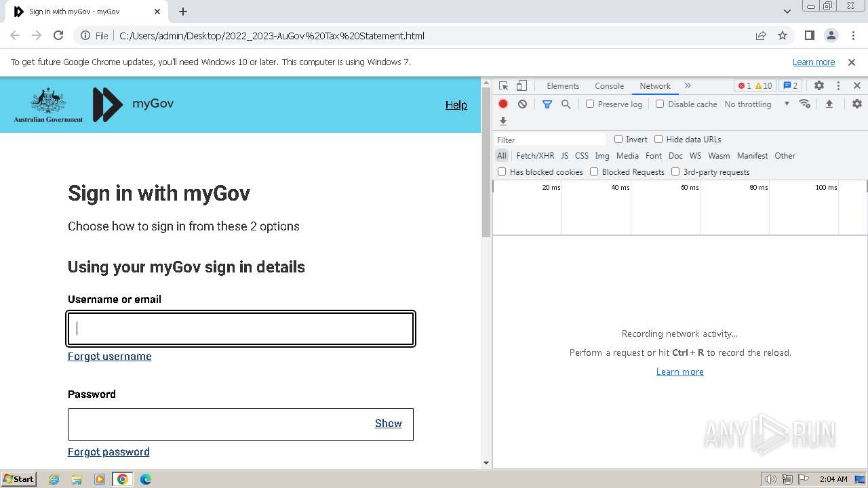The height and width of the screenshot is (488, 868).
Task: Tick Hide data URLs checkbox
Action: pos(658,139)
